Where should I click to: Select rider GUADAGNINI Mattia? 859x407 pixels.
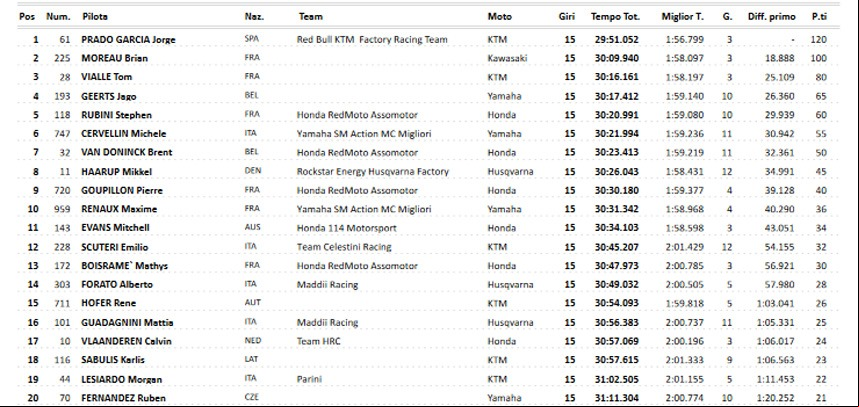click(124, 323)
